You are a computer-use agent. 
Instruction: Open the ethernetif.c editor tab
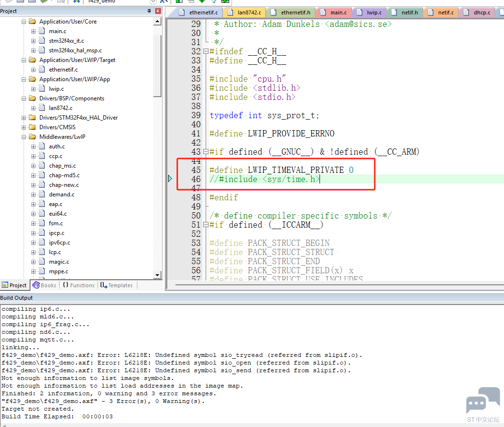[199, 12]
